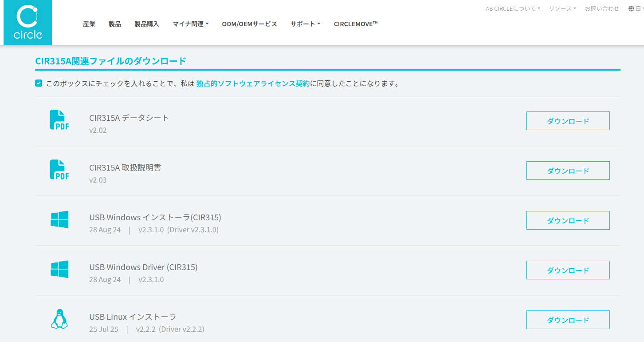
Task: Open the リソース dropdown
Action: [x=562, y=8]
